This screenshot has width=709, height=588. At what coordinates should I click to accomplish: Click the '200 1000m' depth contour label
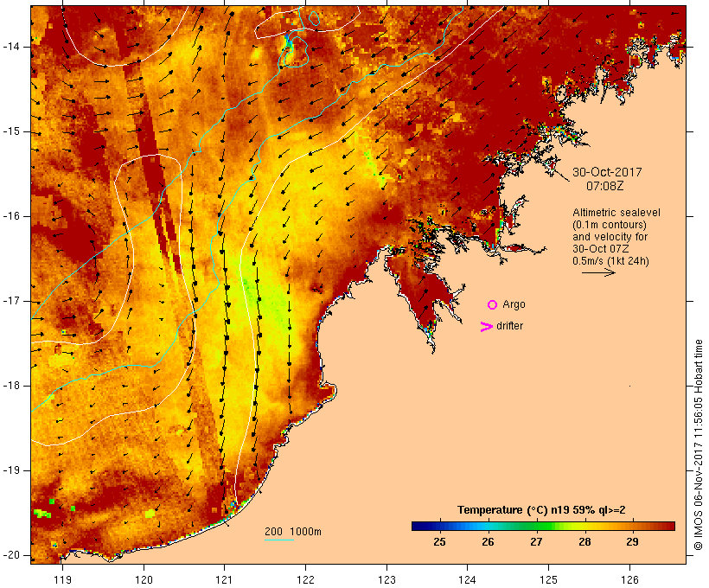pos(293,532)
